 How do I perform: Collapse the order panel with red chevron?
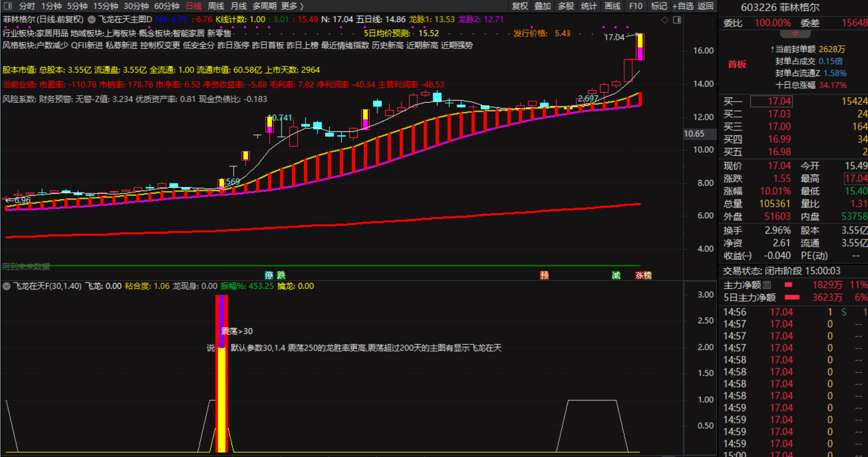[x=795, y=34]
